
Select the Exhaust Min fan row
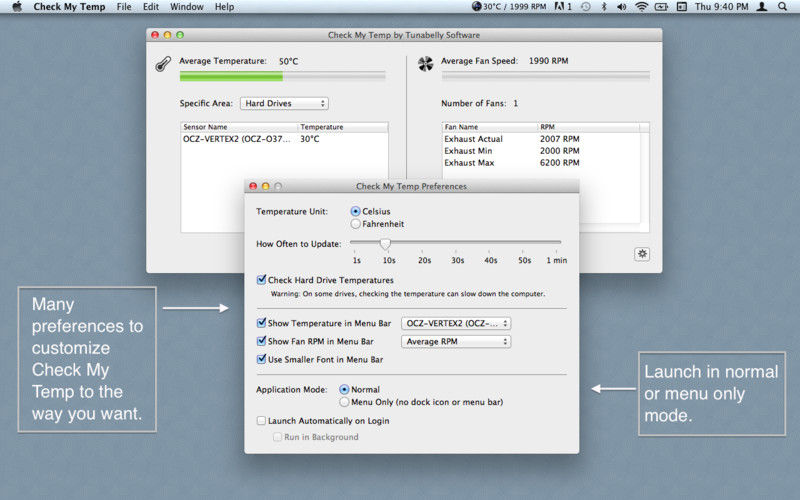coord(541,151)
